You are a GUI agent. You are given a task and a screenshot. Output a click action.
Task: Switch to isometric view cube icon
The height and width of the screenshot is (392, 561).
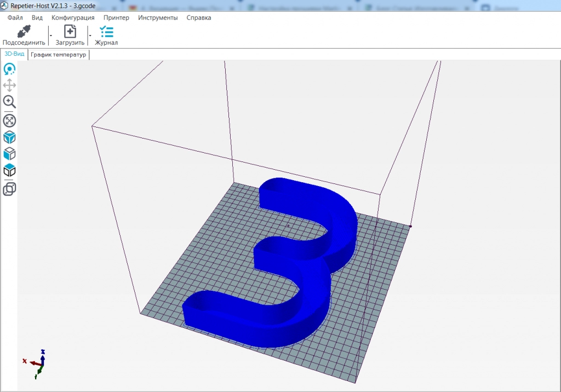pos(9,137)
